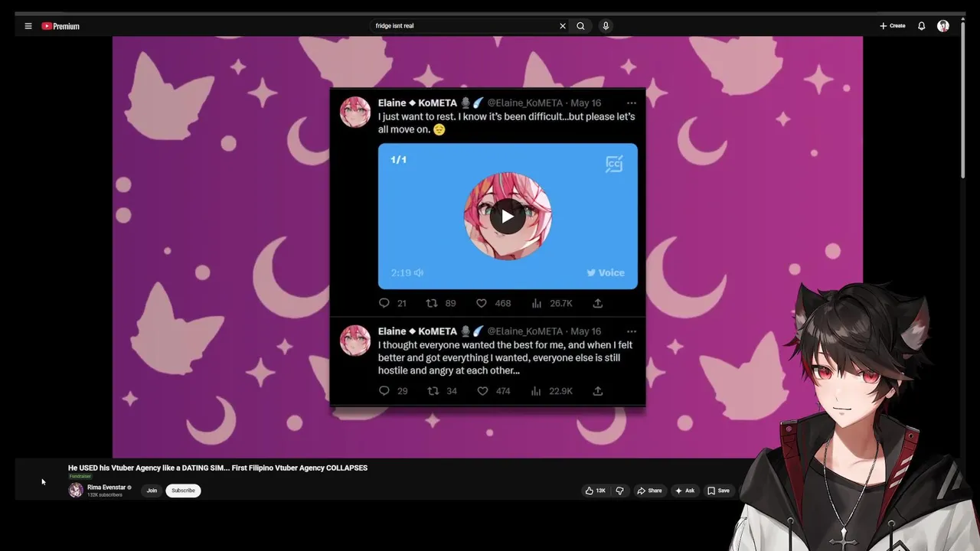Viewport: 980px width, 551px height.
Task: Go to YouTube Premium home logo
Action: pos(60,26)
